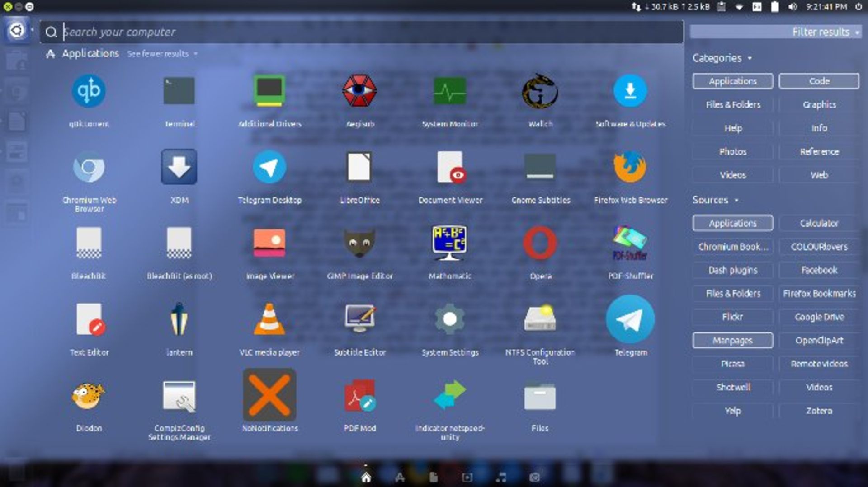Enable Calculator source filter
This screenshot has height=487, width=868.
tap(819, 223)
